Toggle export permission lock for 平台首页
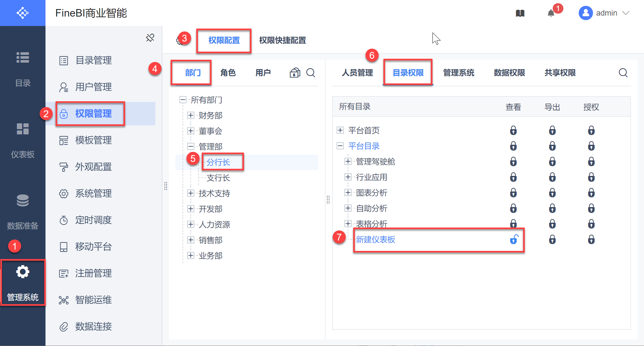 point(552,130)
